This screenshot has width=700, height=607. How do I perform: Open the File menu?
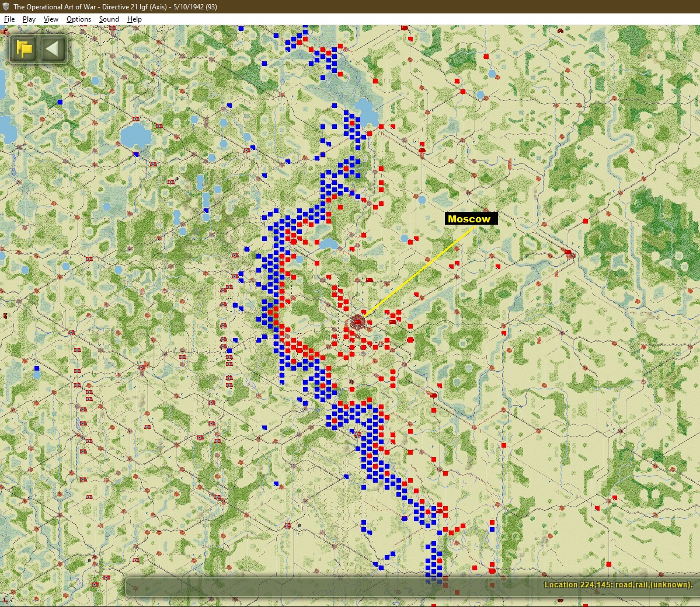coord(9,19)
